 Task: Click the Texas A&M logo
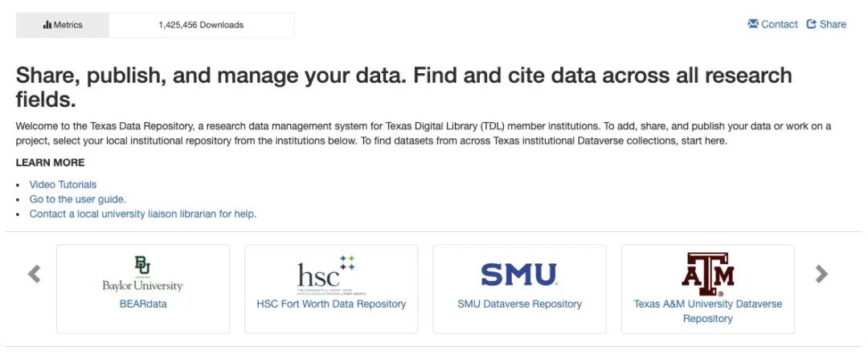[707, 274]
